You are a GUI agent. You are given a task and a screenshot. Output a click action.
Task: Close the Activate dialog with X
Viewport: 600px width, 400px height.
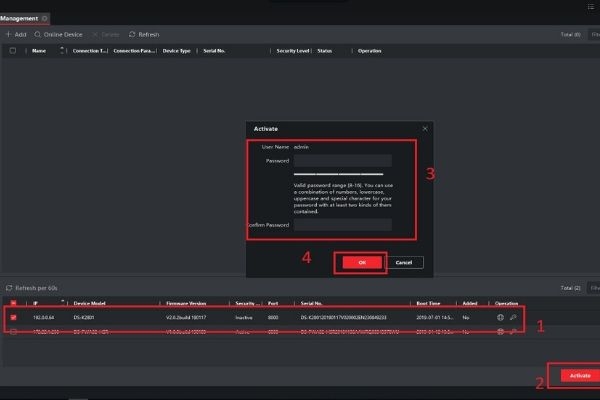tap(424, 129)
